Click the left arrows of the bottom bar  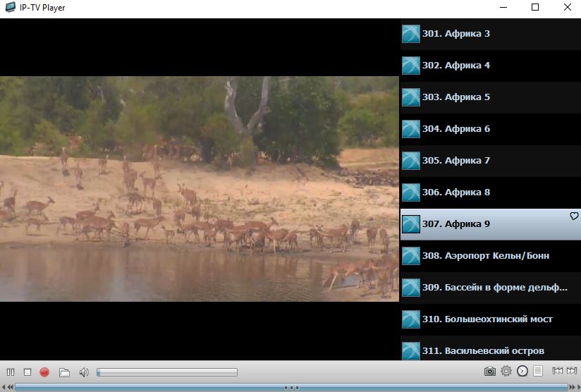pos(10,388)
